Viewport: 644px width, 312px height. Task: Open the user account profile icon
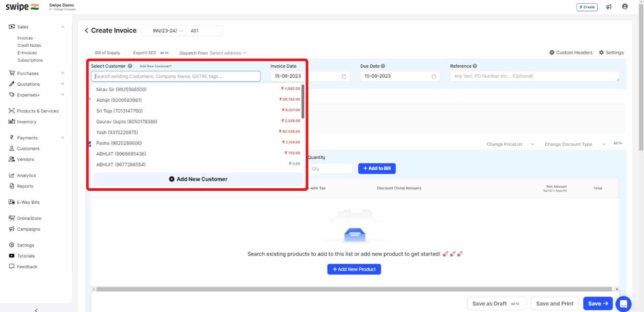pos(625,6)
